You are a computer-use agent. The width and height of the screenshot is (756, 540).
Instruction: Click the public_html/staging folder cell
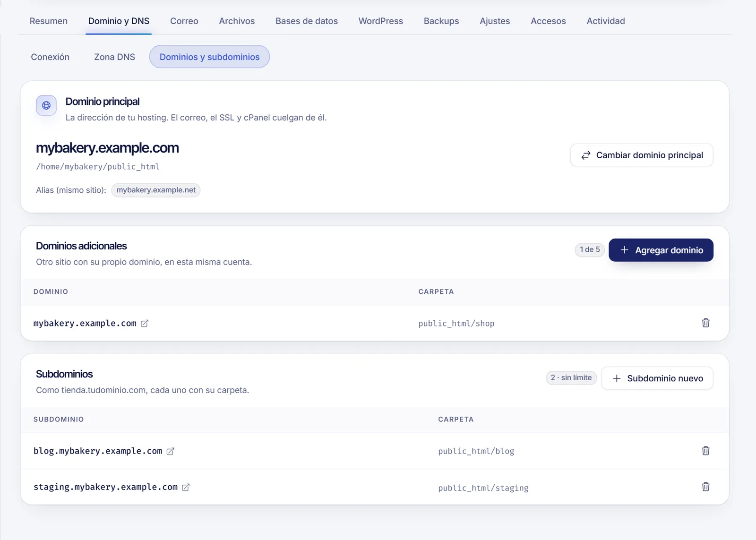(483, 488)
